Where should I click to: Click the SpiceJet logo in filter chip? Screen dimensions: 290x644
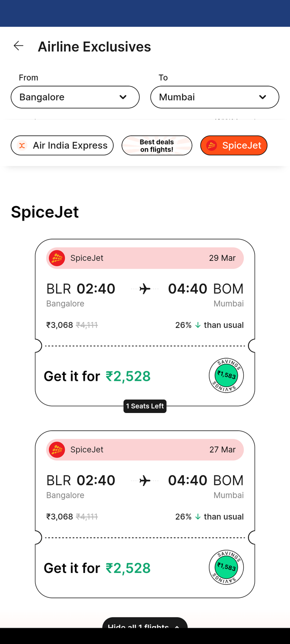click(x=212, y=145)
